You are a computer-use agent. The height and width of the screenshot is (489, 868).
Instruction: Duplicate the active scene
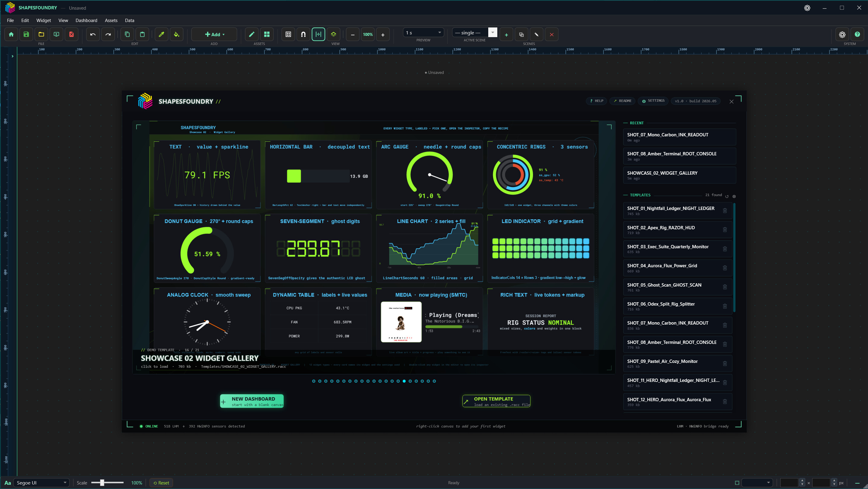coord(521,34)
